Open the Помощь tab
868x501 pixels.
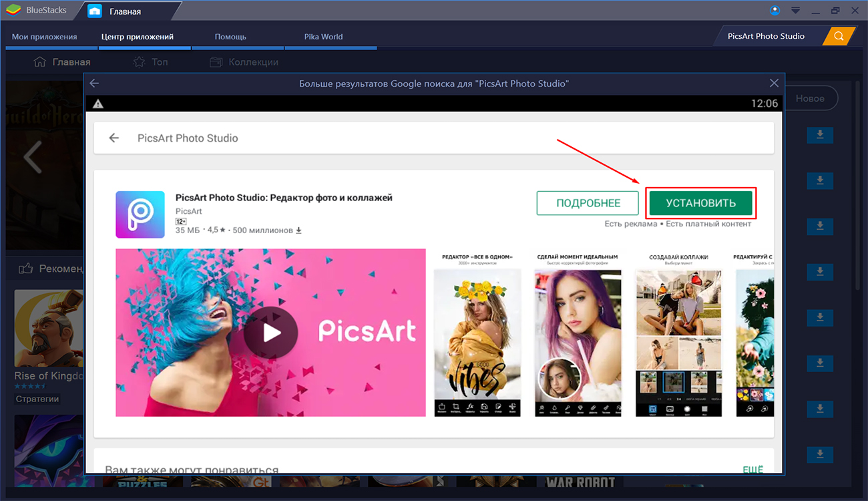point(230,37)
